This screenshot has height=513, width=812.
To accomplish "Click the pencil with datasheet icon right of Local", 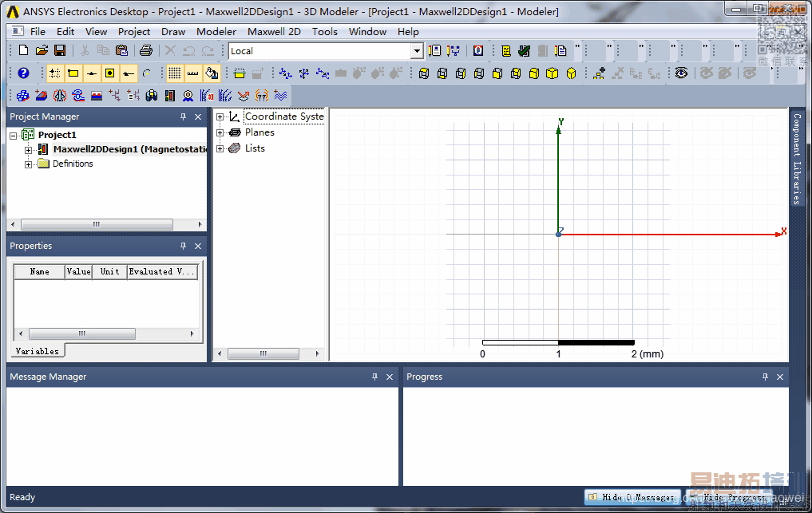I will point(434,50).
